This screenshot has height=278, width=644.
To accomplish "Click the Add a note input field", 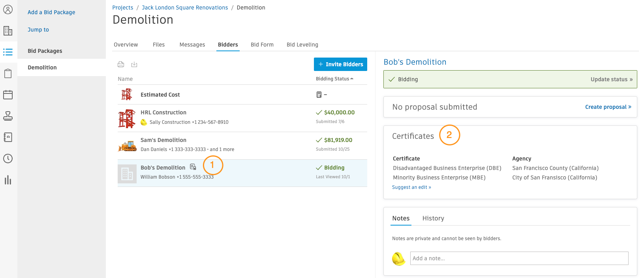I will 519,258.
